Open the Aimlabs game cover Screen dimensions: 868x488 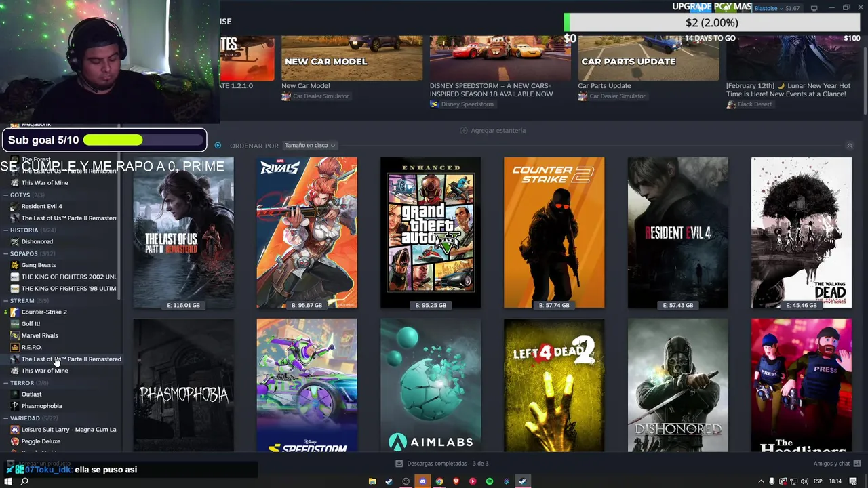click(x=431, y=385)
